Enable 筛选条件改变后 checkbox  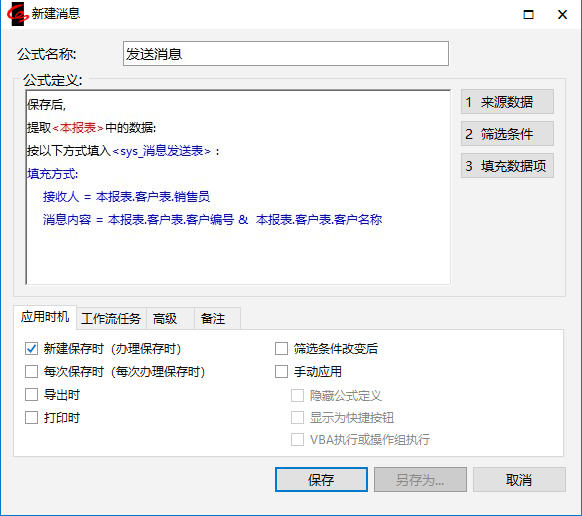click(281, 349)
